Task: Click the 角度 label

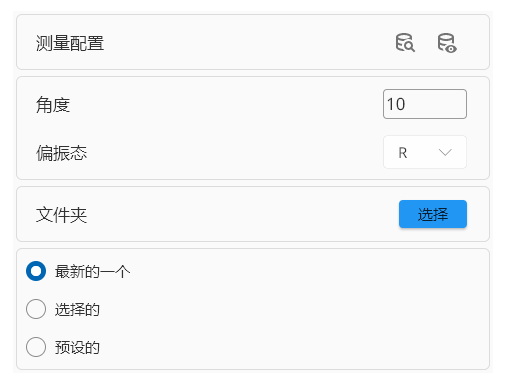Action: coord(53,105)
